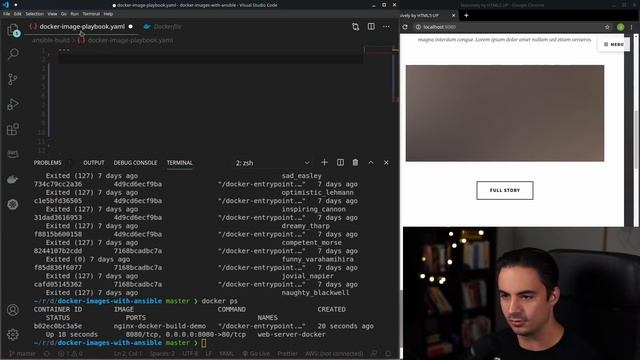Open notifications bell in VS Code status bar
Screen dimensions: 640x360
389,353
